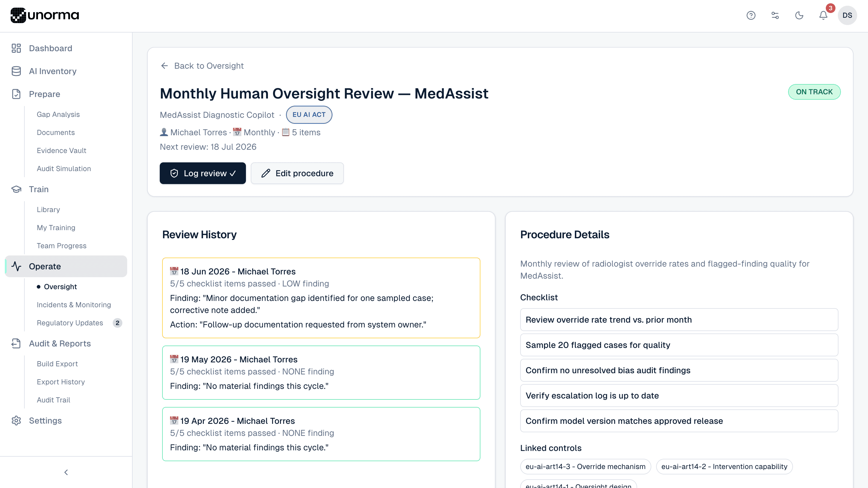The image size is (868, 488).
Task: Click the back arrow icon
Action: coord(165,66)
